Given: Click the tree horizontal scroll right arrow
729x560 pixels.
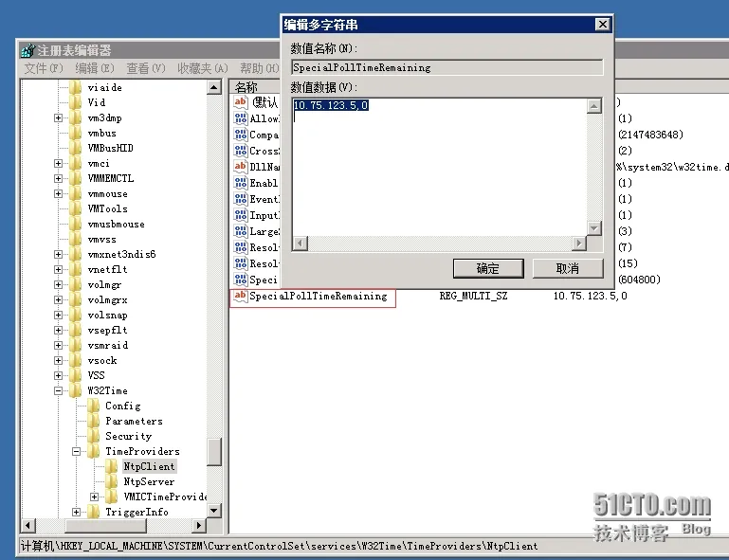Looking at the screenshot, I should click(x=199, y=525).
